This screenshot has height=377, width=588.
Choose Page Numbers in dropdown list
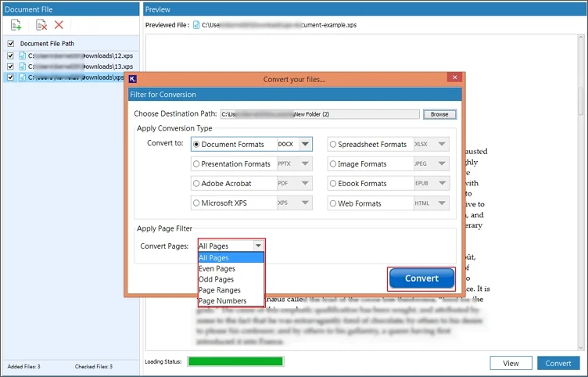[231, 301]
